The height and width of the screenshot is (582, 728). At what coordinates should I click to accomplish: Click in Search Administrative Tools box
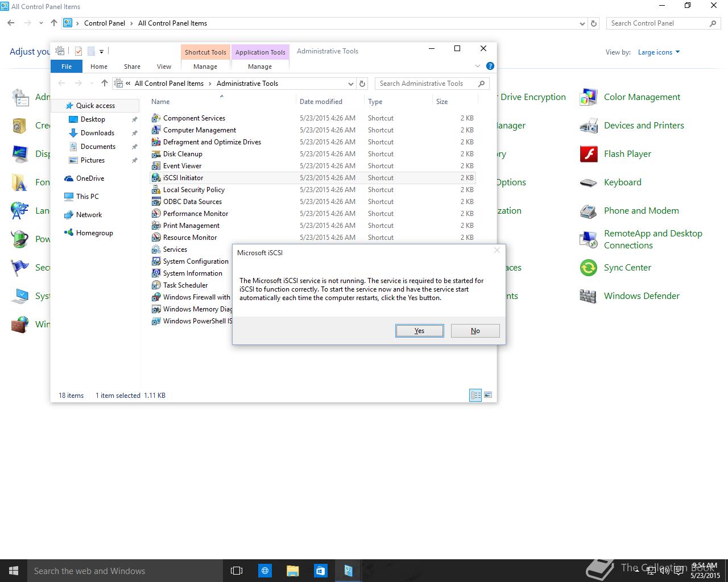coord(432,84)
